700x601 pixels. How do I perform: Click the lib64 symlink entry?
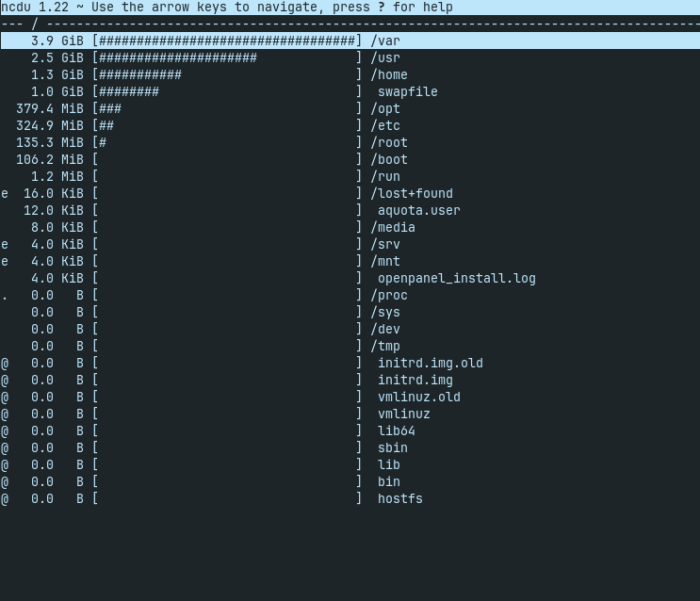(x=350, y=430)
